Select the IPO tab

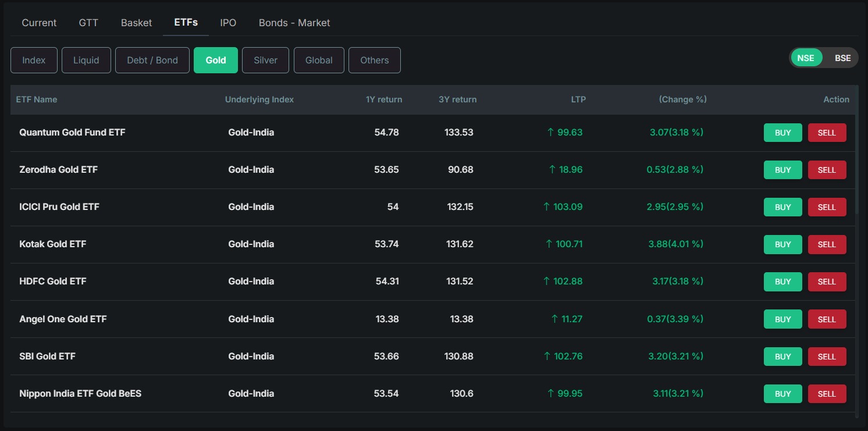point(228,23)
